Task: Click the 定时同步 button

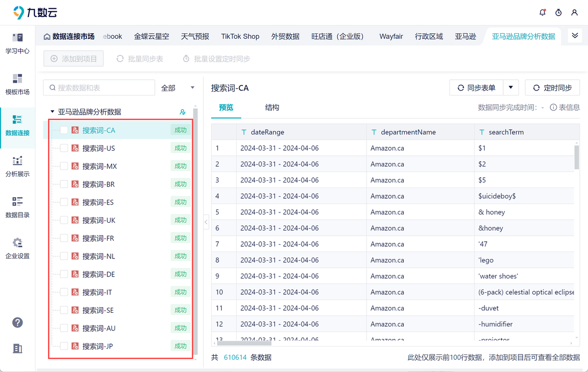Action: pyautogui.click(x=552, y=87)
